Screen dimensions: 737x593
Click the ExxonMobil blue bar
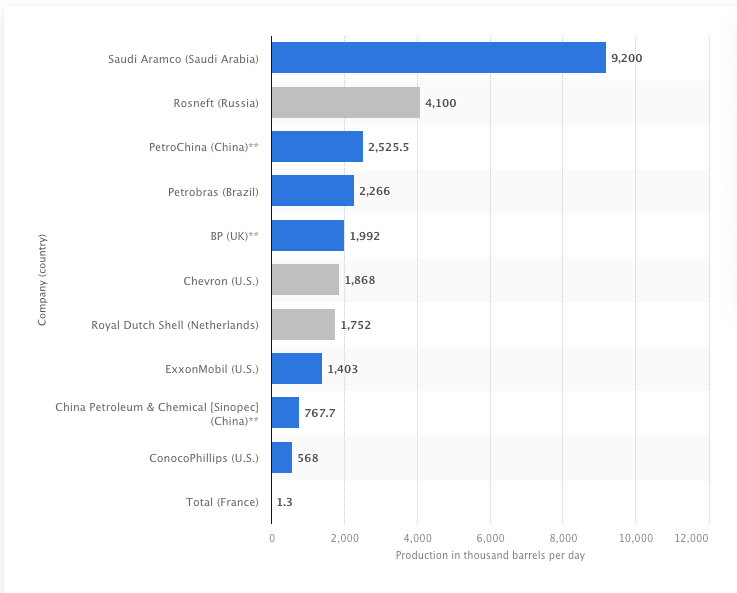[297, 368]
